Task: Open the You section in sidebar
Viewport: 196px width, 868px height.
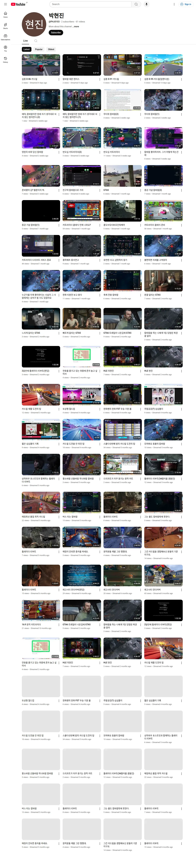Action: (x=5, y=49)
